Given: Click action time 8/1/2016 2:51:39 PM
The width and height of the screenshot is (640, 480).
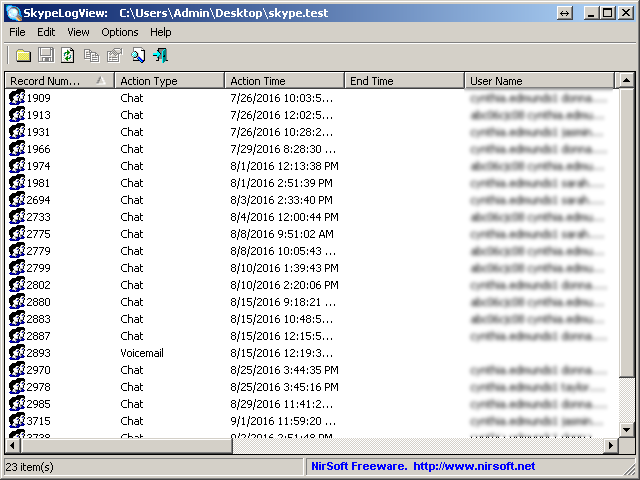Looking at the screenshot, I should point(282,183).
